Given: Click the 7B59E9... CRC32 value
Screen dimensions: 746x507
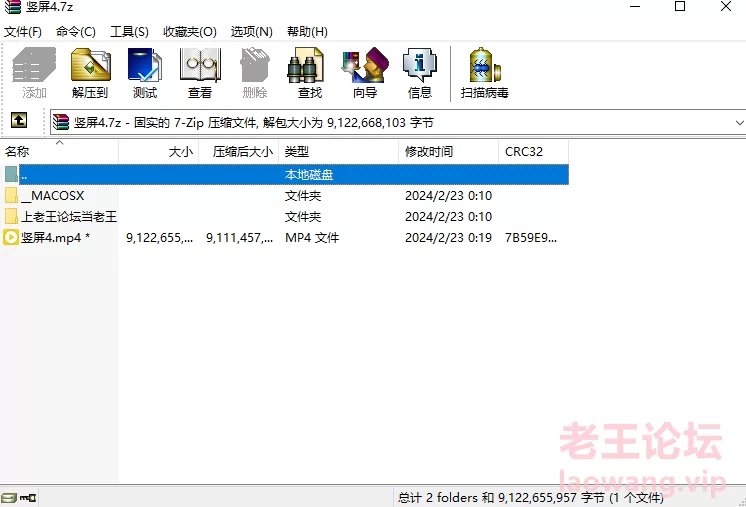Looking at the screenshot, I should pyautogui.click(x=531, y=237).
